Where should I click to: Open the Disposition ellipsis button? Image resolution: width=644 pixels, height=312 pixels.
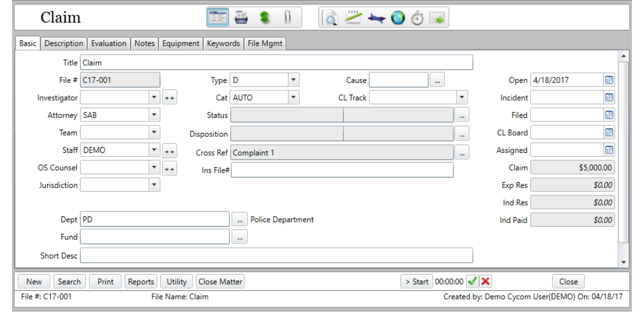(x=461, y=134)
